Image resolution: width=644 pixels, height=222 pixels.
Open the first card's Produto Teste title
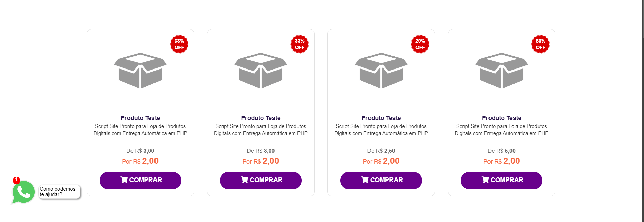pyautogui.click(x=140, y=118)
